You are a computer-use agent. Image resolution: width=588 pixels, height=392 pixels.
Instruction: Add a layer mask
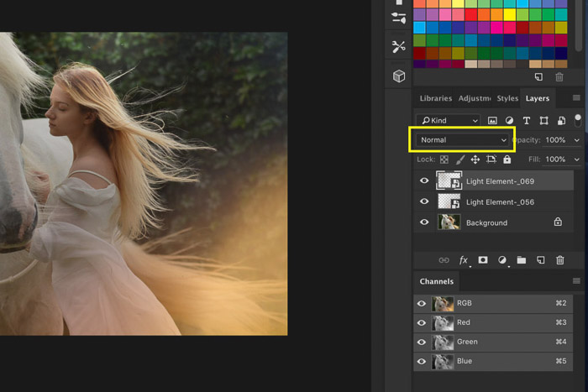coord(483,259)
